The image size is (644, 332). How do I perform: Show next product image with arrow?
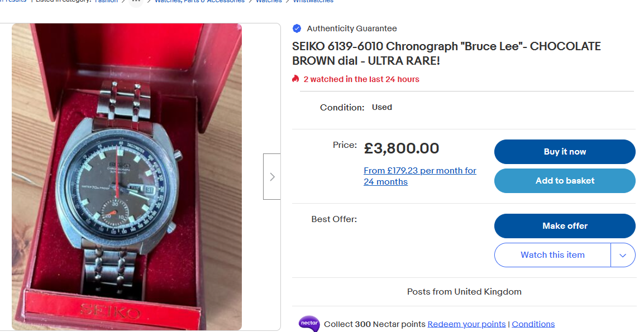[x=272, y=177]
